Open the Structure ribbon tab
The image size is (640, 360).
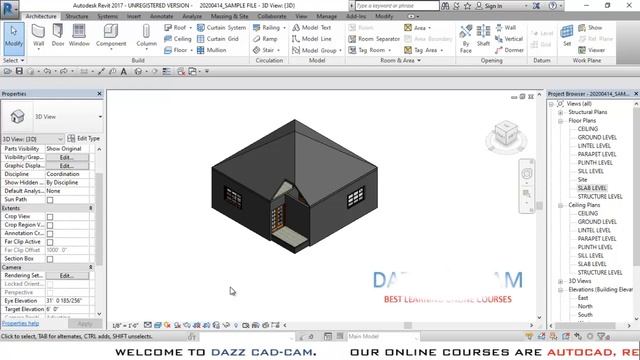(x=77, y=16)
